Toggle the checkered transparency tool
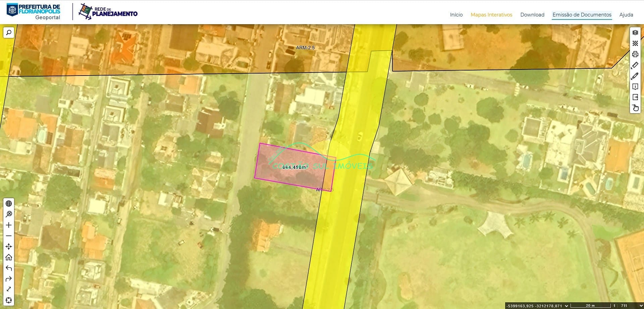 635,43
